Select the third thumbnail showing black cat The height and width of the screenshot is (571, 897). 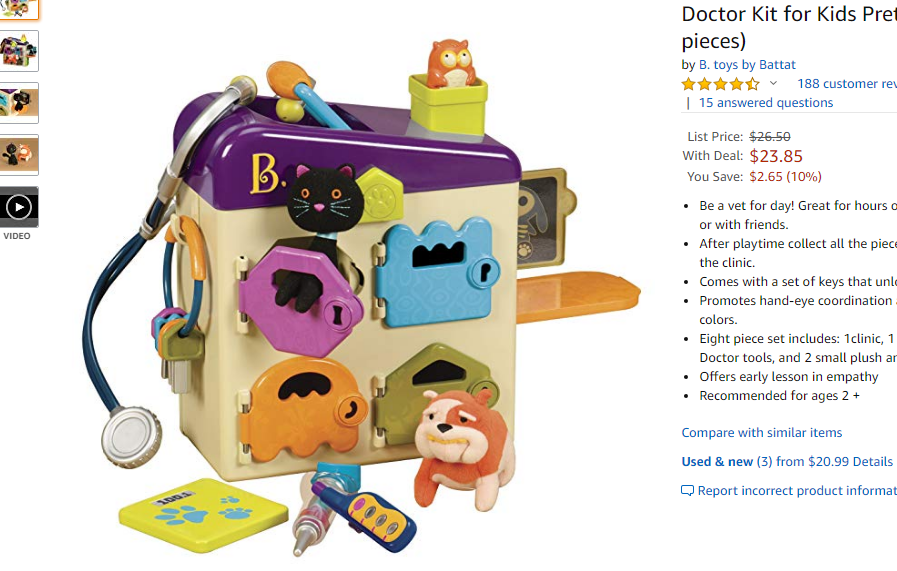click(x=19, y=103)
